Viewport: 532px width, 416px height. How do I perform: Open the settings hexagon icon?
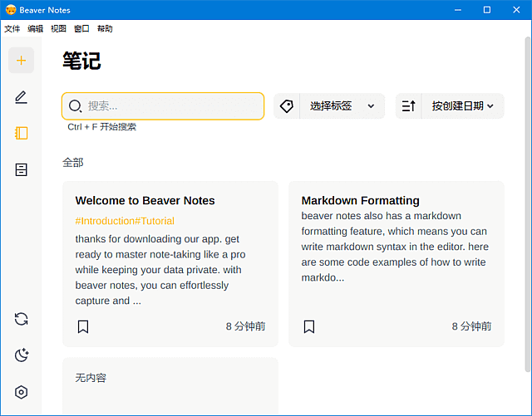coord(22,392)
